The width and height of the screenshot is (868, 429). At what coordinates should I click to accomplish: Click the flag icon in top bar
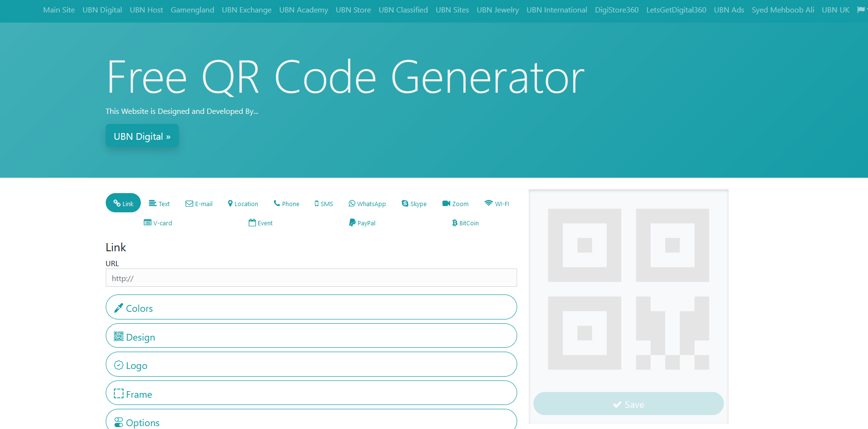861,10
